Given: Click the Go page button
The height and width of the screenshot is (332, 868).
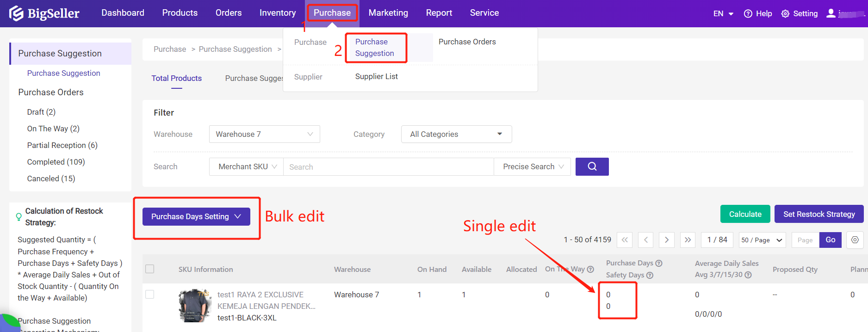Looking at the screenshot, I should 831,240.
